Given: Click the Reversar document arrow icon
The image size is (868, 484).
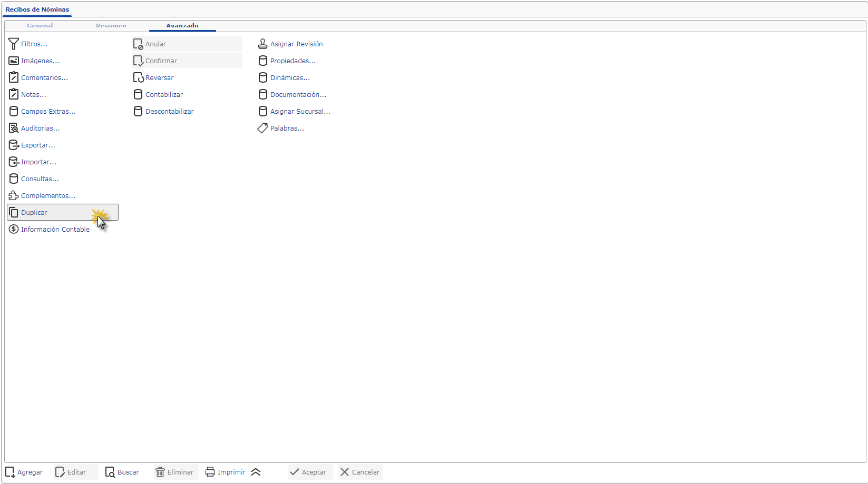Looking at the screenshot, I should (x=138, y=78).
